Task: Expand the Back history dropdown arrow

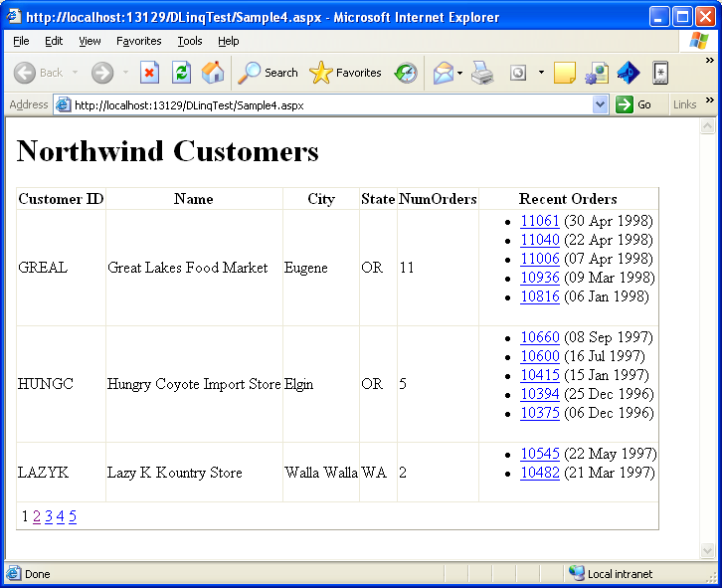Action: coord(75,73)
